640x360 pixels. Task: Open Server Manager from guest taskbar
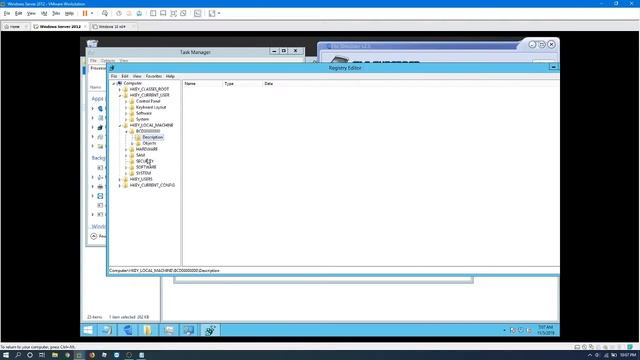pos(107,330)
